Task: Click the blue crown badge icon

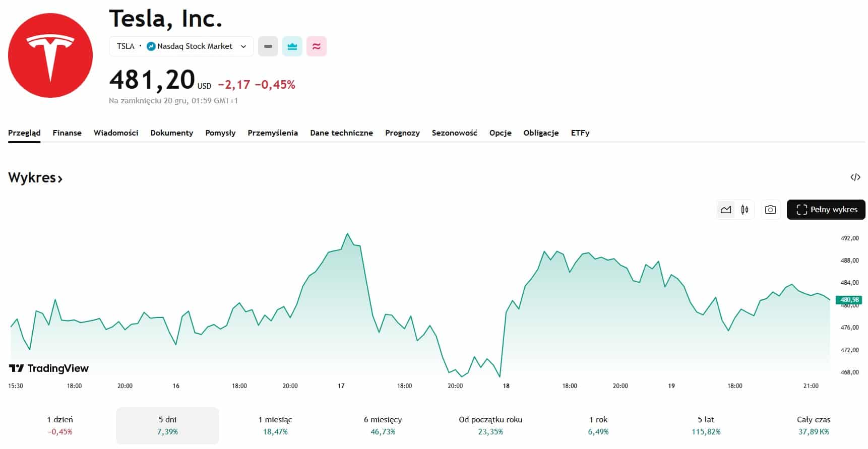Action: click(292, 46)
